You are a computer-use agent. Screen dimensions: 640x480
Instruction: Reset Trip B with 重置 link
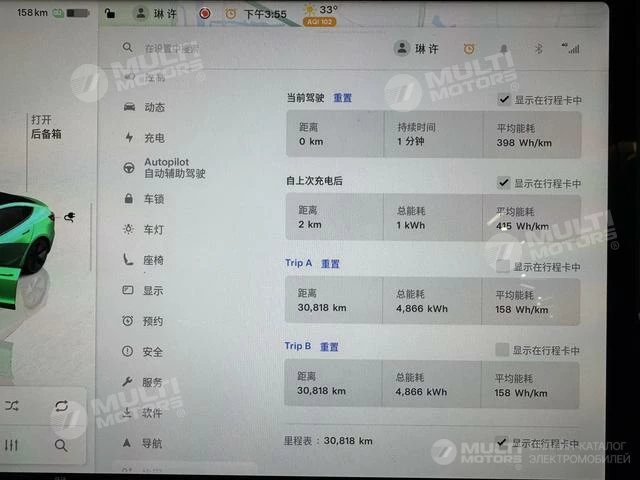(x=329, y=347)
